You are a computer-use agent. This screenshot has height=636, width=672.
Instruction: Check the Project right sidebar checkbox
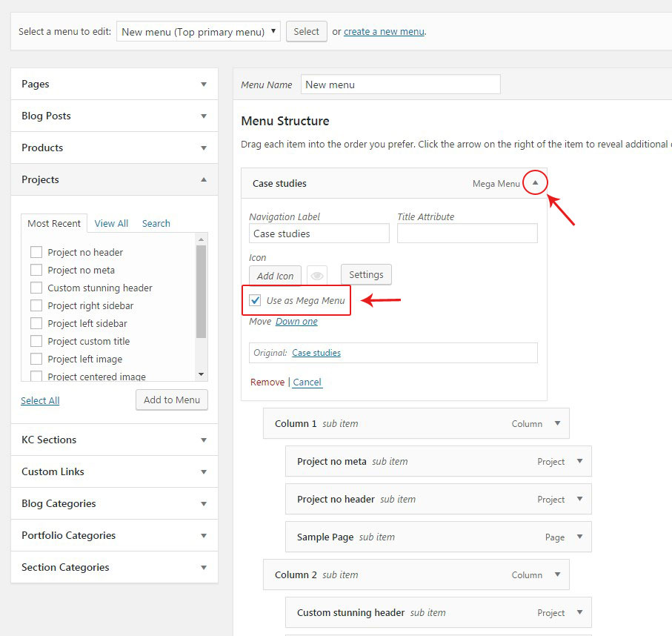(36, 305)
